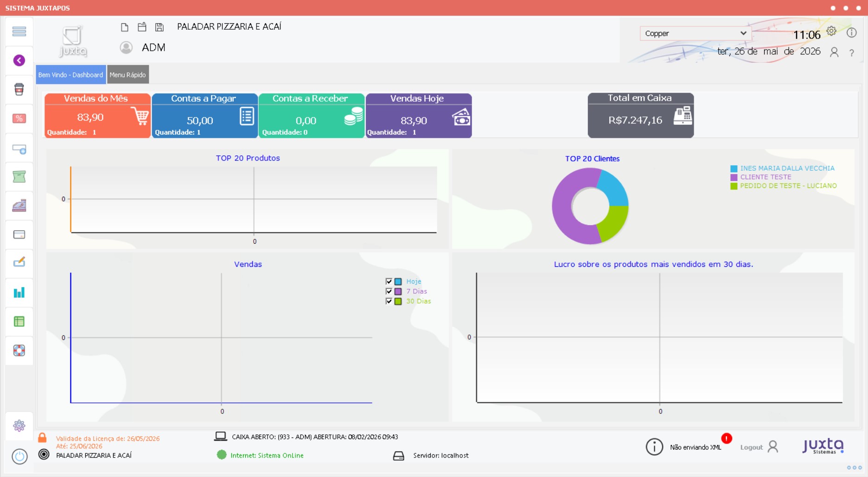Click the user profile icon beside date

tap(834, 52)
